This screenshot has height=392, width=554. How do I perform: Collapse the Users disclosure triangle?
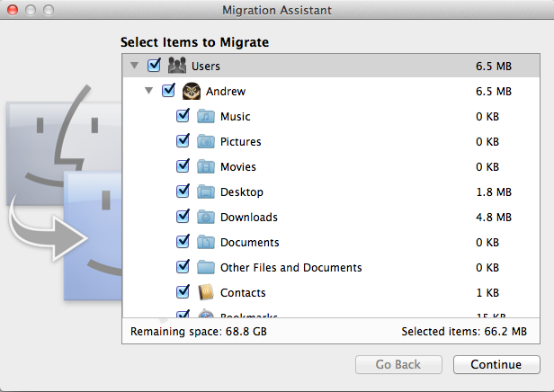(x=134, y=66)
